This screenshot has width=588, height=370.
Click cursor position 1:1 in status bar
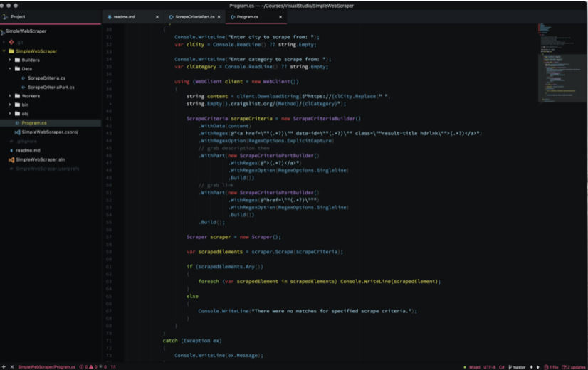pyautogui.click(x=113, y=367)
